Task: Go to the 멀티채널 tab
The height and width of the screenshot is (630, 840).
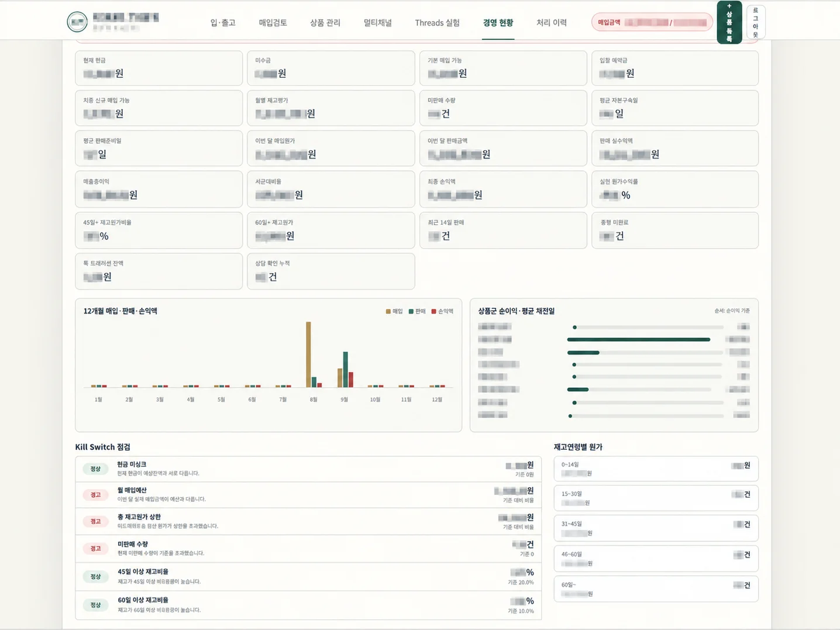Action: click(x=377, y=23)
